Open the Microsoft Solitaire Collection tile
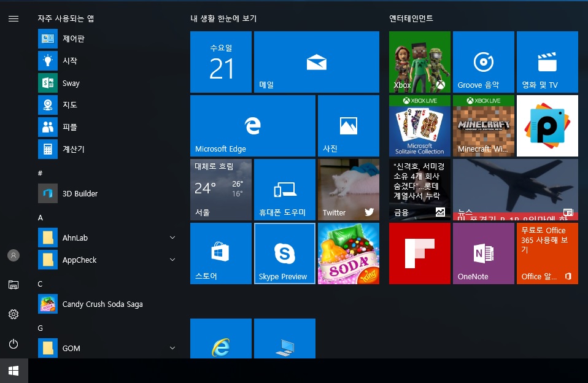 (x=420, y=126)
